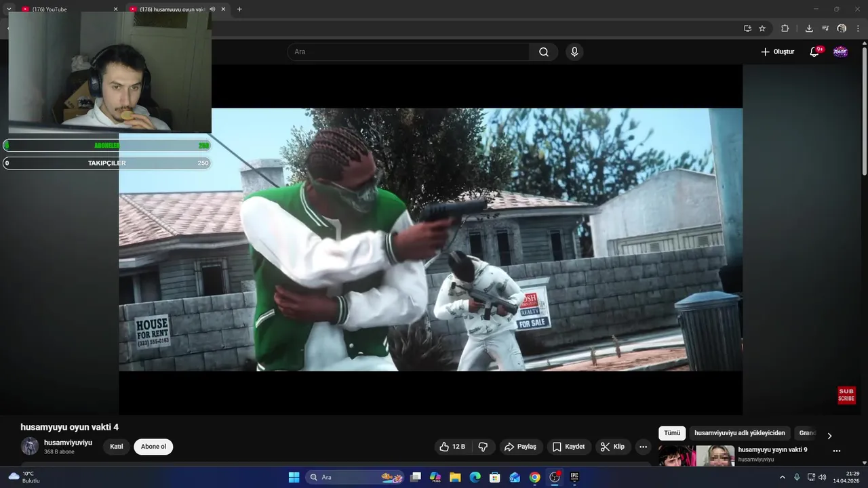Select the Tümü filter chip
Viewport: 868px width, 488px height.
672,433
